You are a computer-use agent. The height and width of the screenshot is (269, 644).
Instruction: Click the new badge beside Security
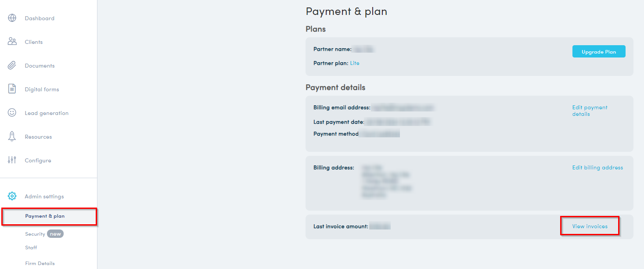55,234
